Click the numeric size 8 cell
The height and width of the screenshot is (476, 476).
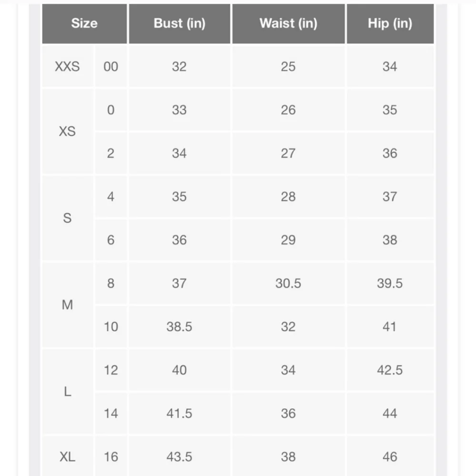(110, 283)
